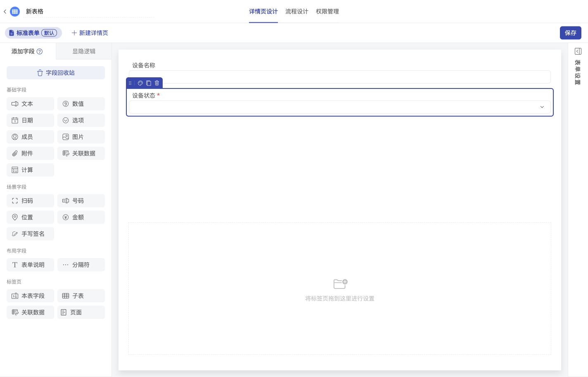
Task: Open the 设备状态 dropdown selector
Action: [x=541, y=107]
